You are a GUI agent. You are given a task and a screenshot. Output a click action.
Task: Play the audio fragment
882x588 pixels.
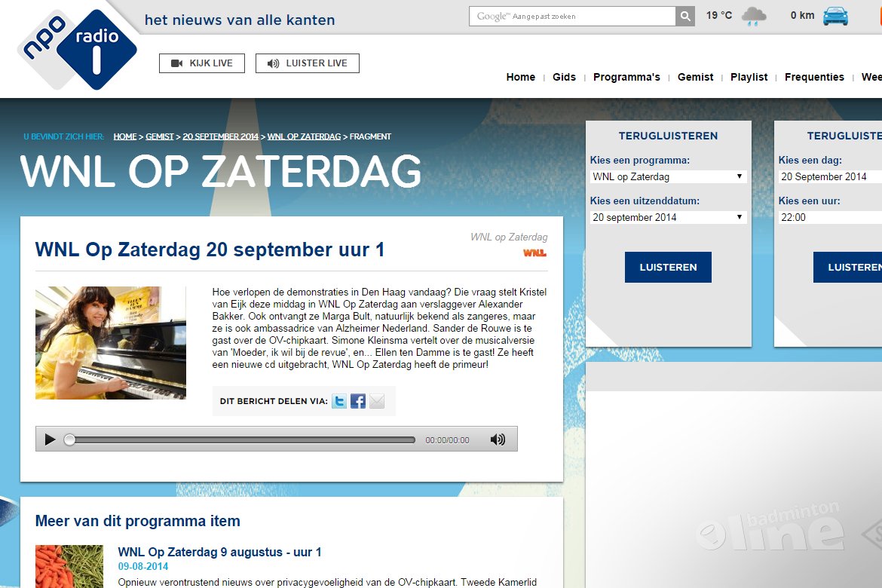pos(50,439)
